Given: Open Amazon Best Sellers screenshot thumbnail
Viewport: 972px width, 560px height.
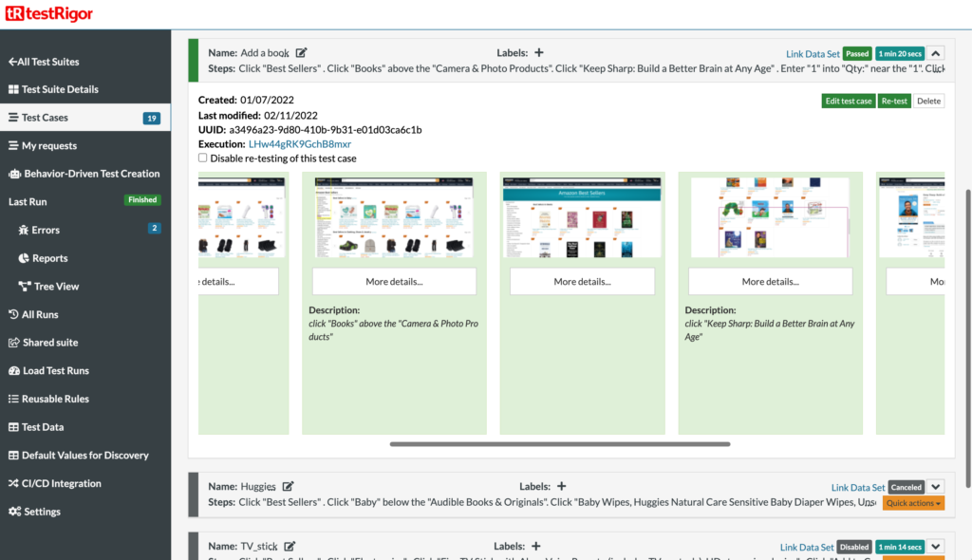Looking at the screenshot, I should [582, 217].
